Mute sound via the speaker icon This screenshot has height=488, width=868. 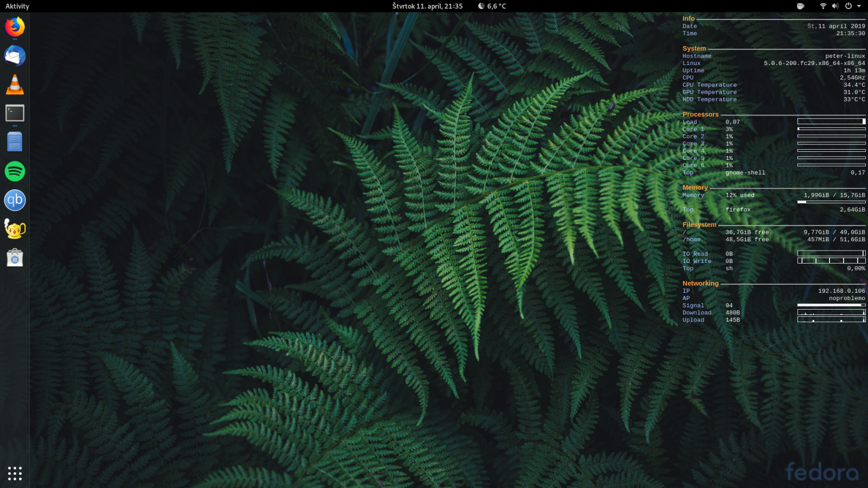[x=835, y=6]
